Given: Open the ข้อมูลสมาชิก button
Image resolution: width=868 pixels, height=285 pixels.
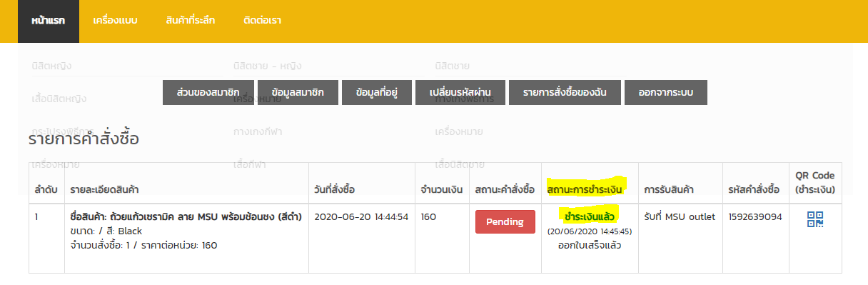Looking at the screenshot, I should click(x=298, y=93).
